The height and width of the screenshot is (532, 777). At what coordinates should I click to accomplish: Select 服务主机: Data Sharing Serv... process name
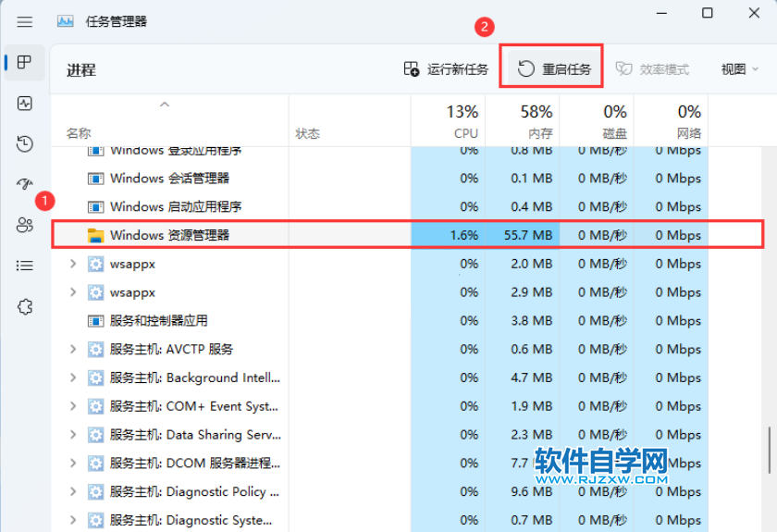(x=195, y=435)
